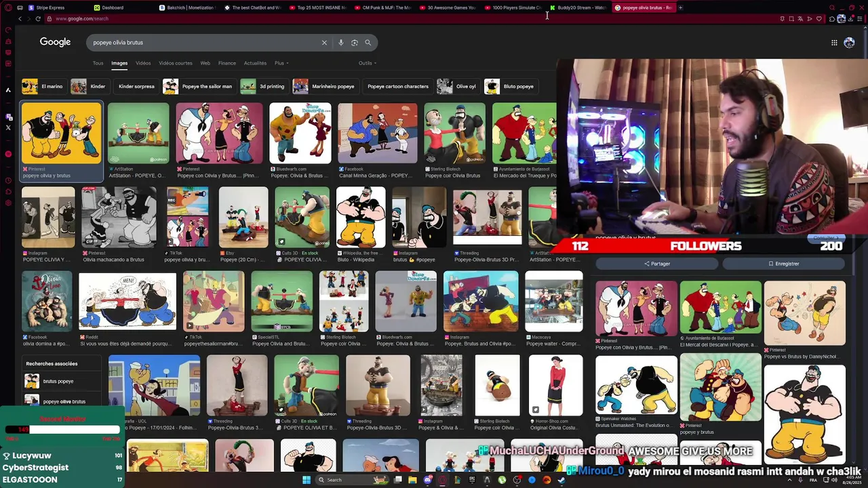The height and width of the screenshot is (488, 868).
Task: Open Brutus Unmasked Spinnaker Watches image
Action: coord(636,385)
